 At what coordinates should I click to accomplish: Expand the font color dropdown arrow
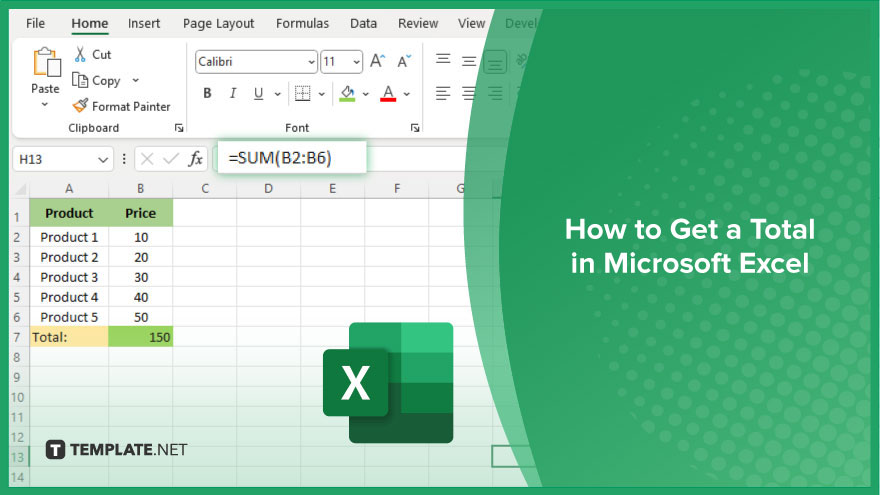tap(407, 94)
